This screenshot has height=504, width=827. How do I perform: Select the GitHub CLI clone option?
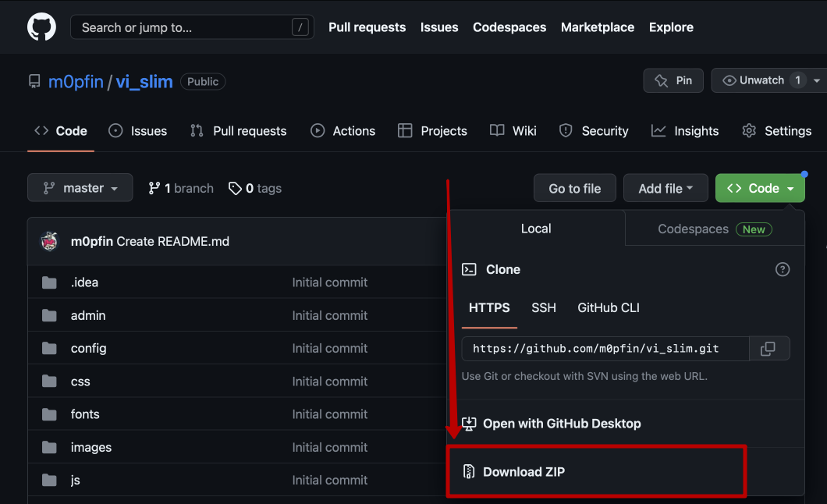(609, 308)
